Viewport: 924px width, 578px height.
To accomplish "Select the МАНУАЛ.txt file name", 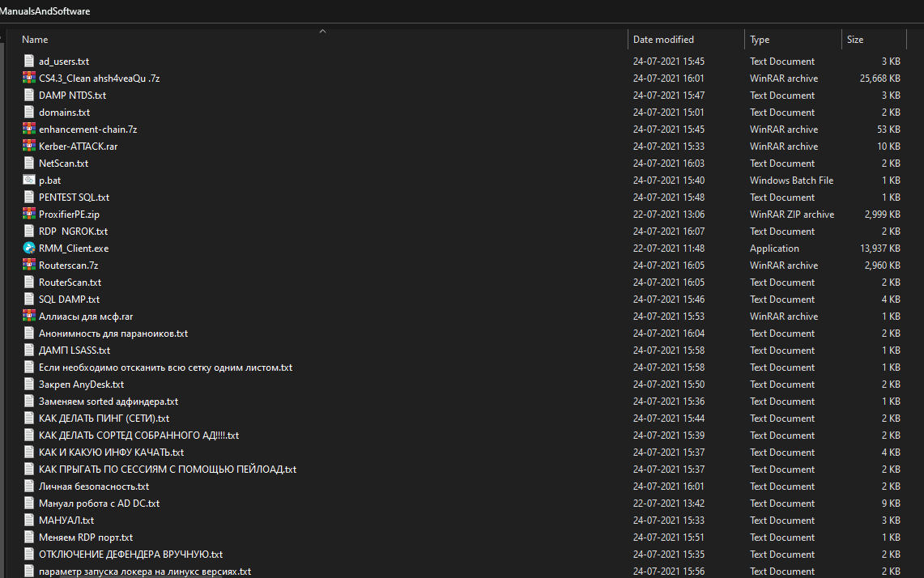I will pyautogui.click(x=66, y=521).
